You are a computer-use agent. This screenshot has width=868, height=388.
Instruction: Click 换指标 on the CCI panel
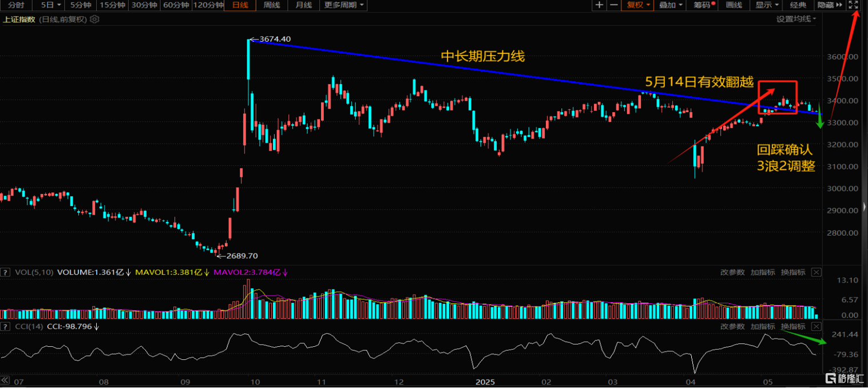793,326
